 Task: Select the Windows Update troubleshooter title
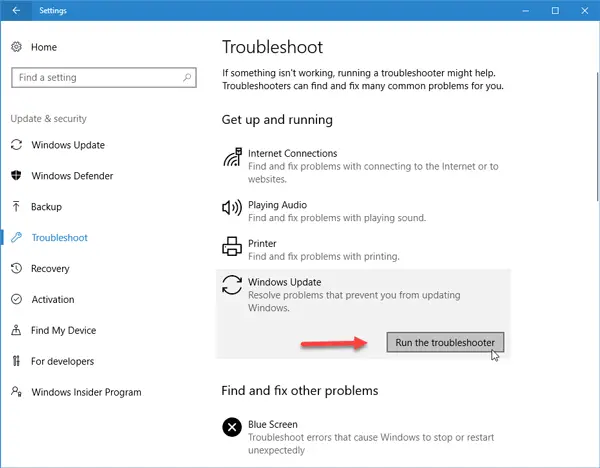[285, 282]
